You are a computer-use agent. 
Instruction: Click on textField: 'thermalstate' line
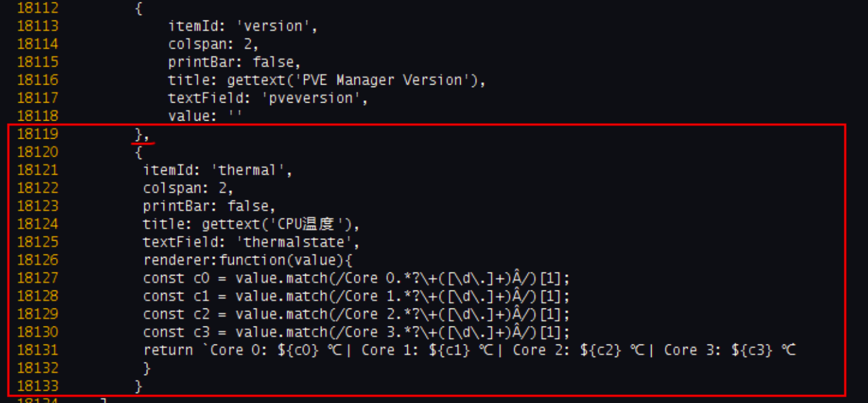[x=251, y=242]
